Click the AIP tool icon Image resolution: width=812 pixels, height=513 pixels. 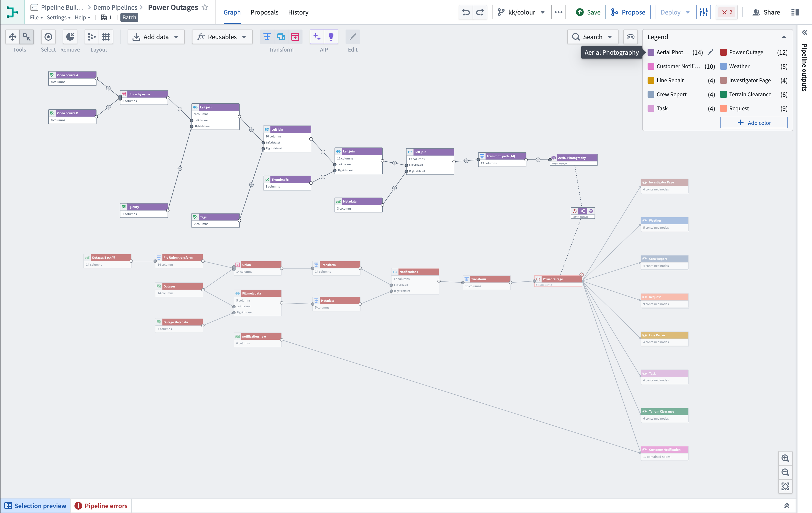[x=317, y=37]
